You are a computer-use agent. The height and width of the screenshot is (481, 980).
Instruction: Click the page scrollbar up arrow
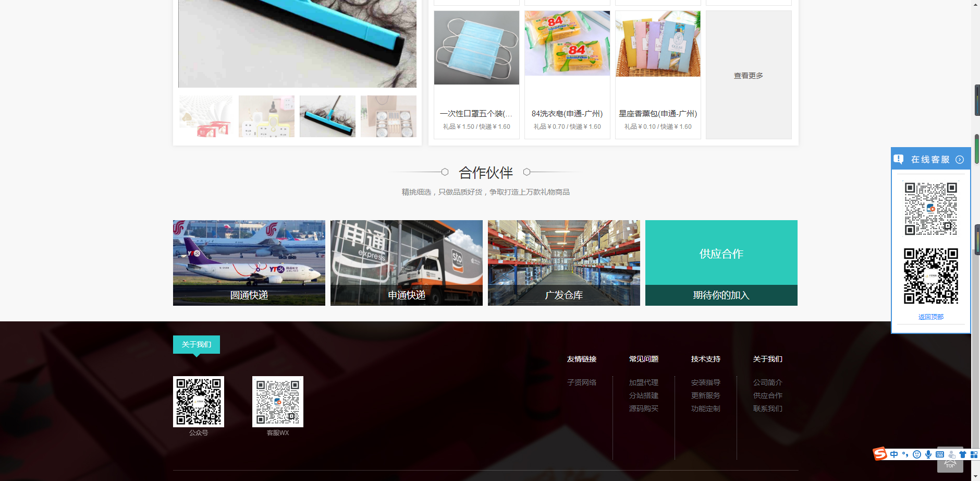click(975, 4)
